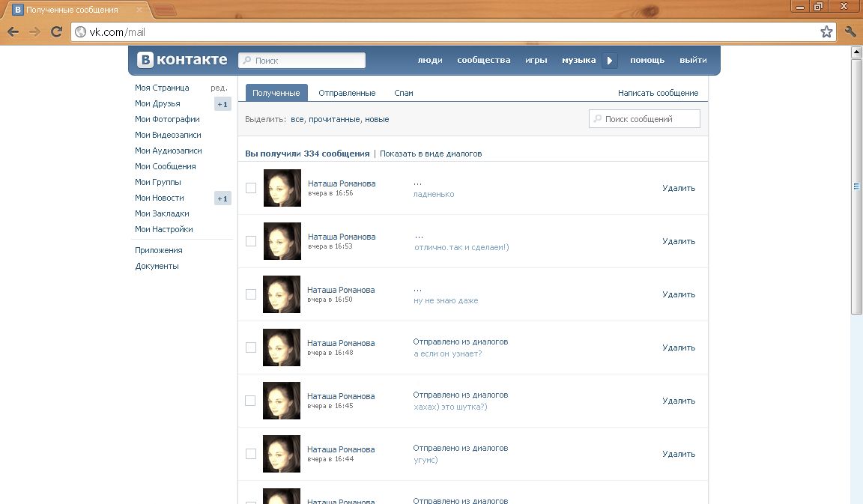This screenshot has width=863, height=504.
Task: Open игры in header menu
Action: coord(536,60)
